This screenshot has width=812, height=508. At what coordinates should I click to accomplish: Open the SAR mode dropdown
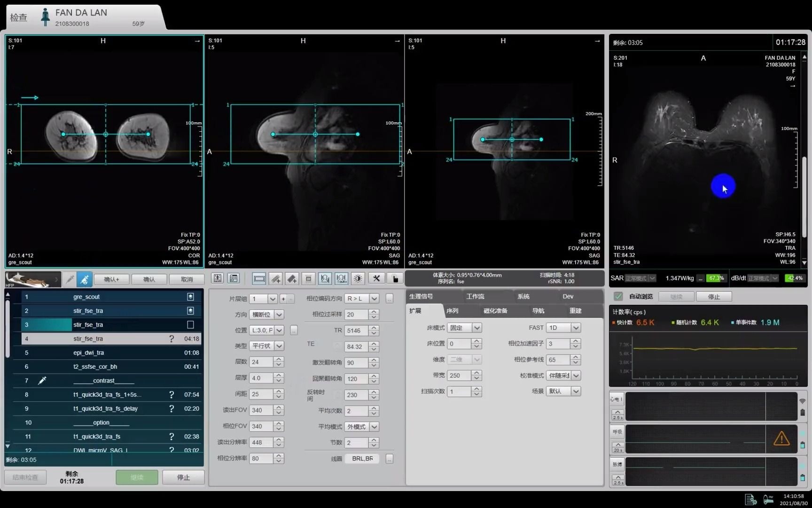point(653,278)
